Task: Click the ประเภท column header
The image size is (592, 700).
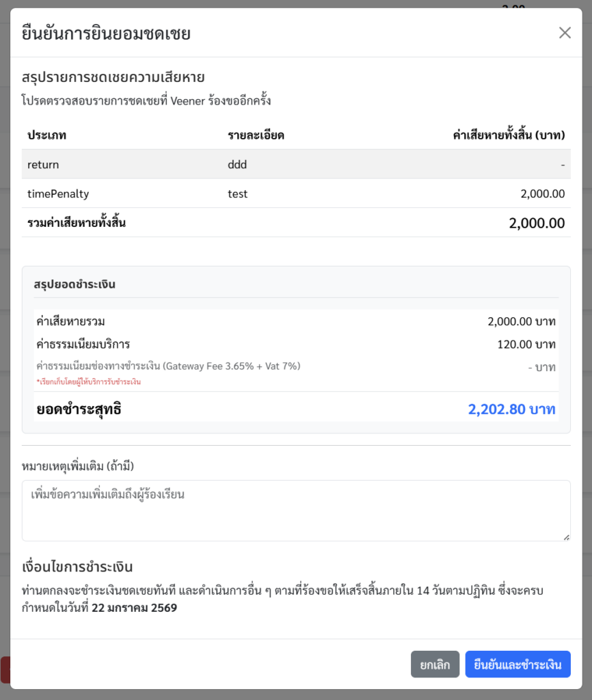Action: (47, 135)
